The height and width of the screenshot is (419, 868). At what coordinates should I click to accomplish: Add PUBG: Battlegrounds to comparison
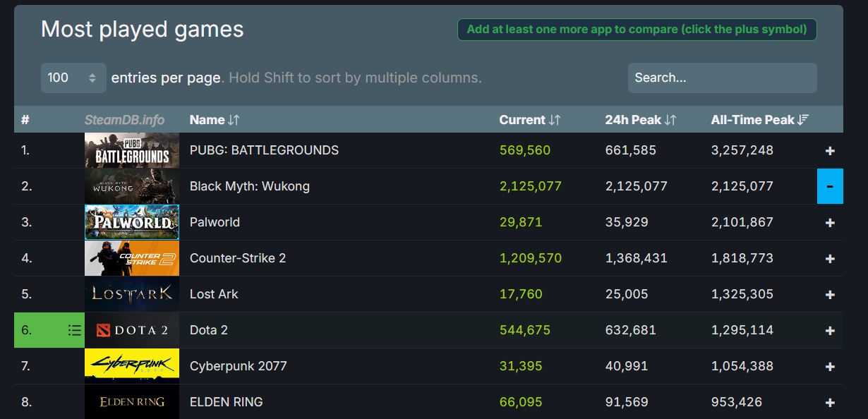point(830,150)
